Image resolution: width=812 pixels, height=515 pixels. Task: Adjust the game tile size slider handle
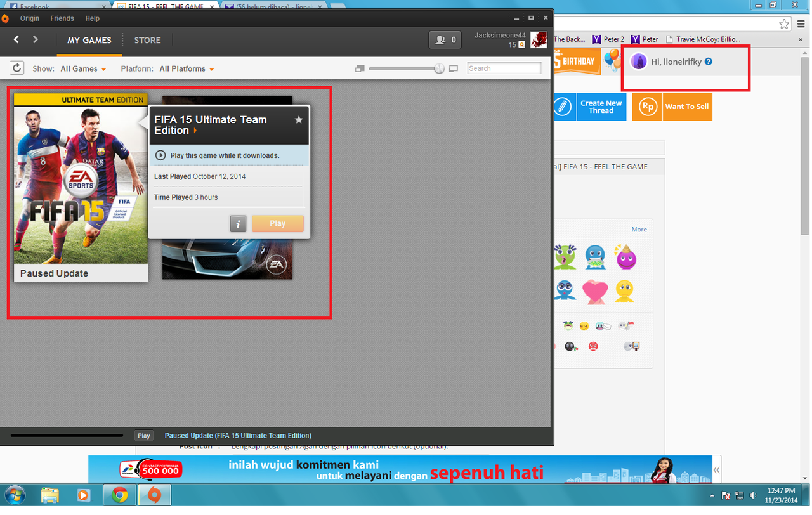[439, 68]
